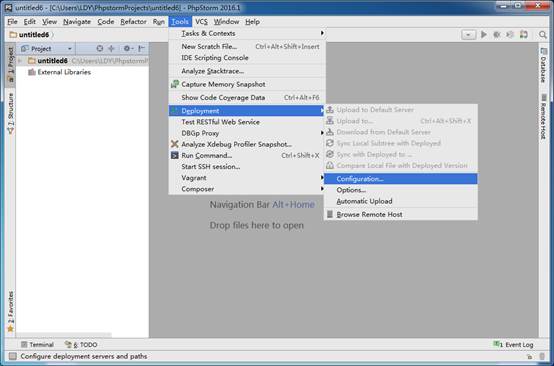Hide the Project panel with the pin icon
554x366 pixels.
pos(141,48)
